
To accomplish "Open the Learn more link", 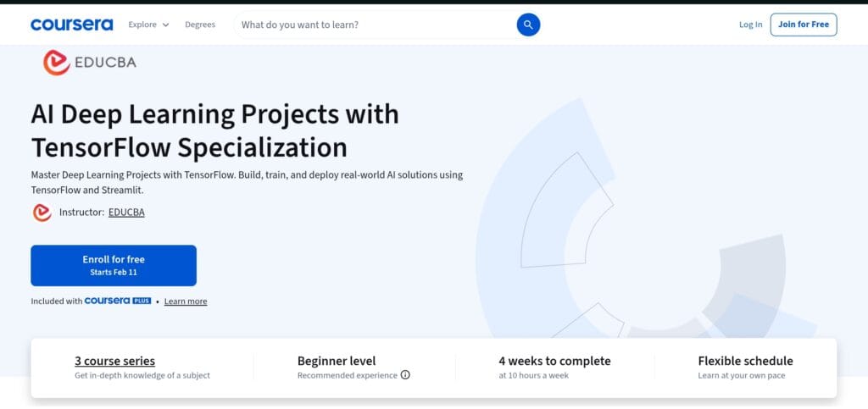I will (186, 301).
